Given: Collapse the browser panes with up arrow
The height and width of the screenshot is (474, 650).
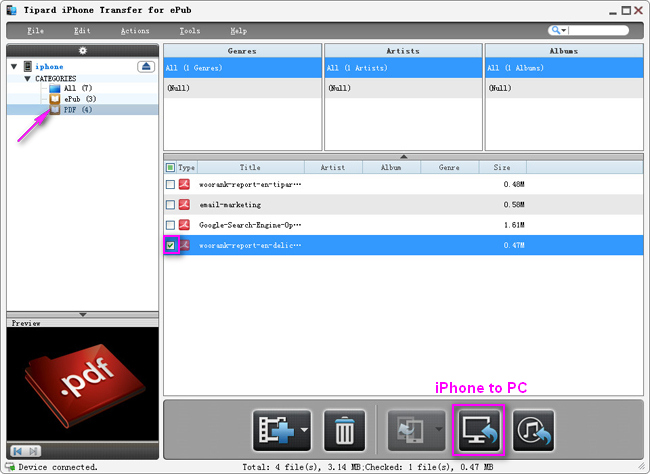Looking at the screenshot, I should pos(403,156).
